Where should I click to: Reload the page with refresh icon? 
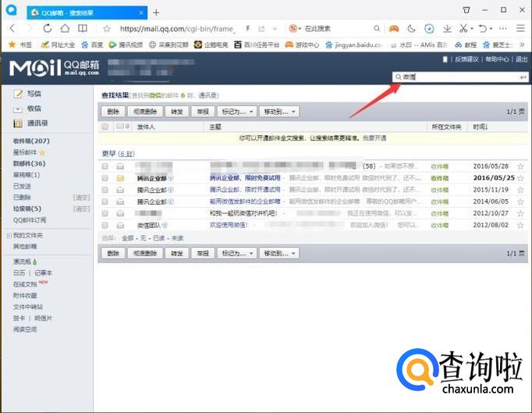coord(47,29)
